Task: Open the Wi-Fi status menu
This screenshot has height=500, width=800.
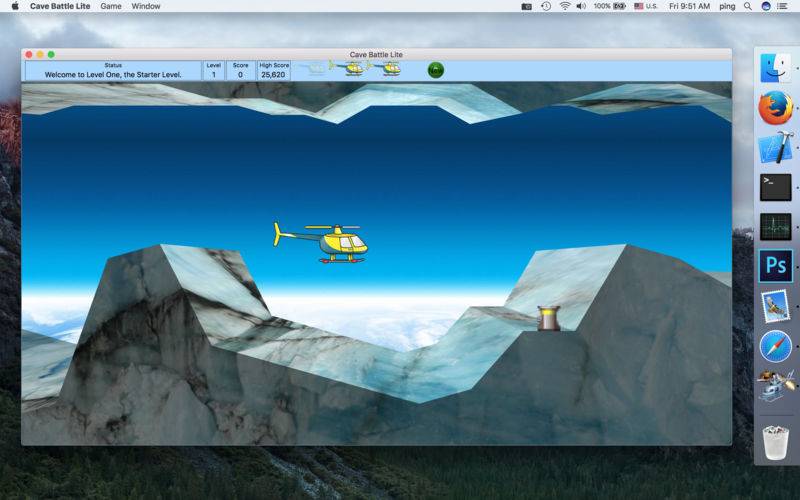Action: point(564,6)
